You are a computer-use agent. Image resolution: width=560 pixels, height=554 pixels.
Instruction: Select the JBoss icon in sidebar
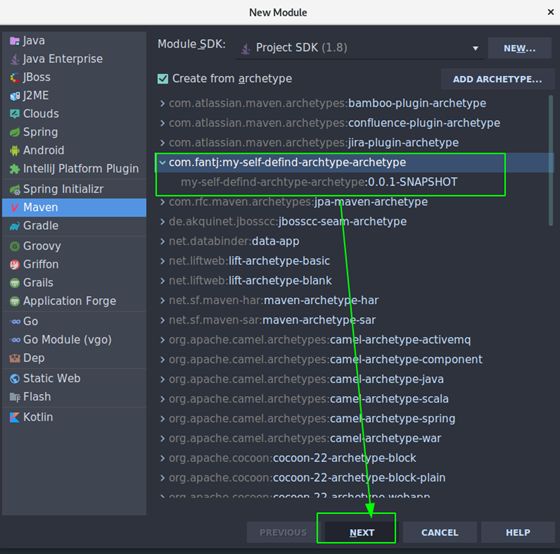[x=15, y=78]
